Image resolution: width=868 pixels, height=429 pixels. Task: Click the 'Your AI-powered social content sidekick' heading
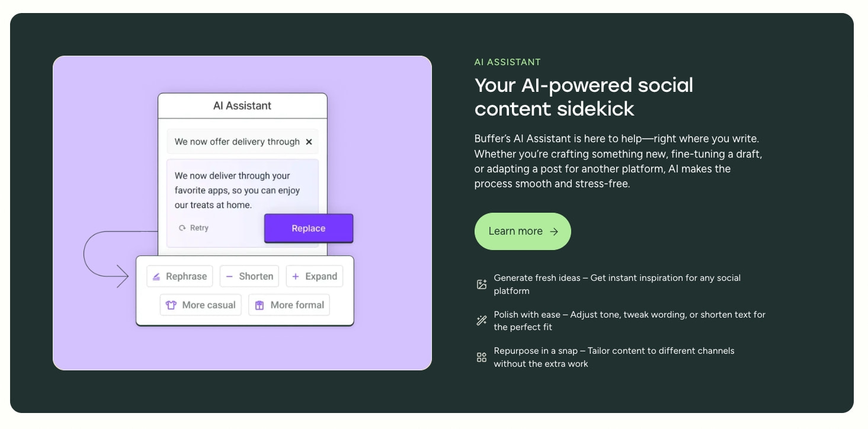[x=584, y=97]
